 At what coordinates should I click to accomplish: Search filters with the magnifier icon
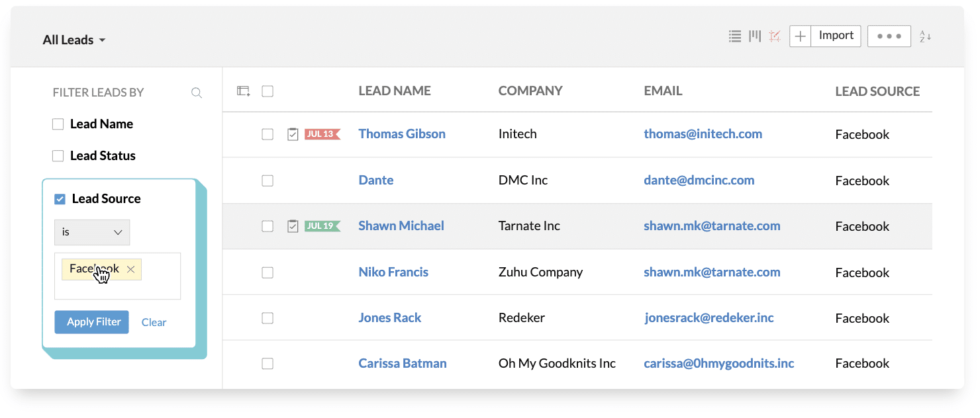pos(197,93)
